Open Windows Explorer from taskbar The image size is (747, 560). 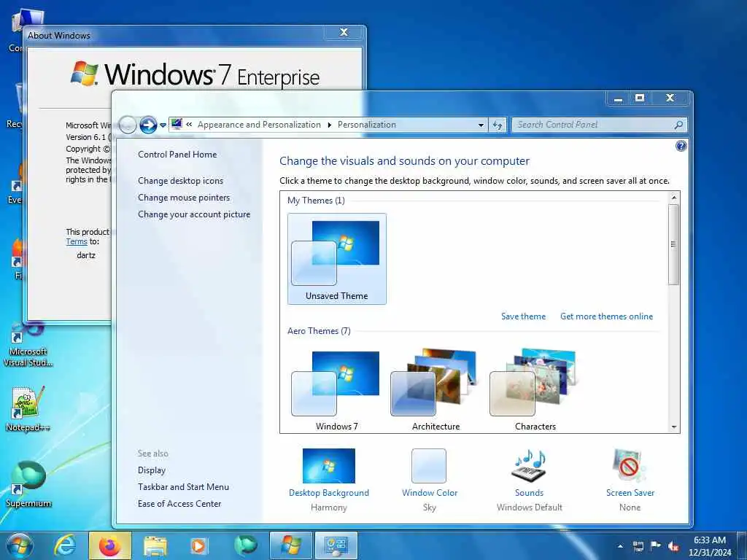pyautogui.click(x=155, y=545)
